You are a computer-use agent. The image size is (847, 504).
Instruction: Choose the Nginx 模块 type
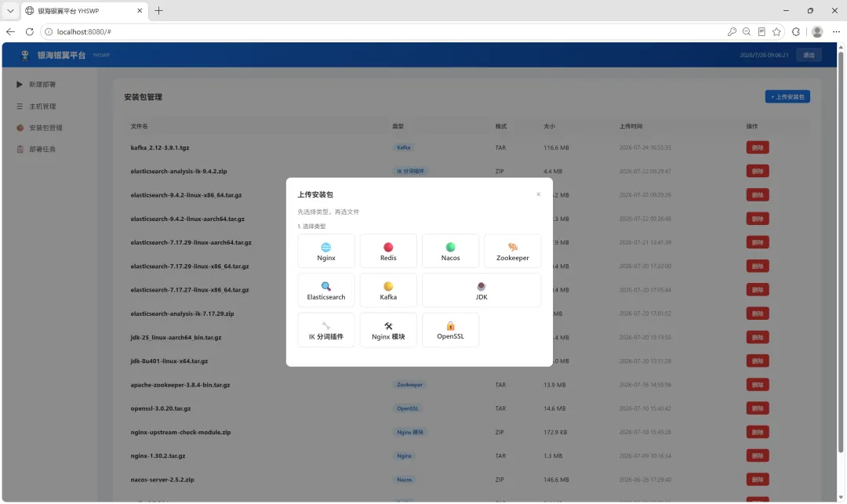click(388, 330)
